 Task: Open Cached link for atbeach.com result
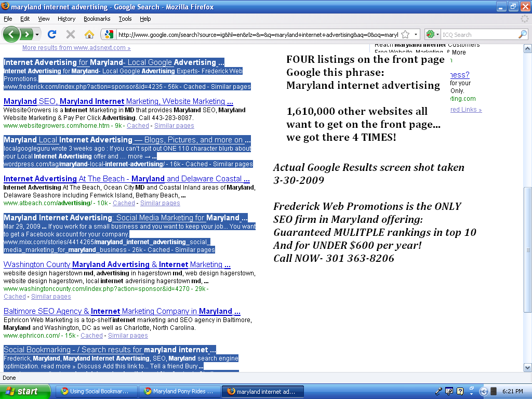coord(124,203)
